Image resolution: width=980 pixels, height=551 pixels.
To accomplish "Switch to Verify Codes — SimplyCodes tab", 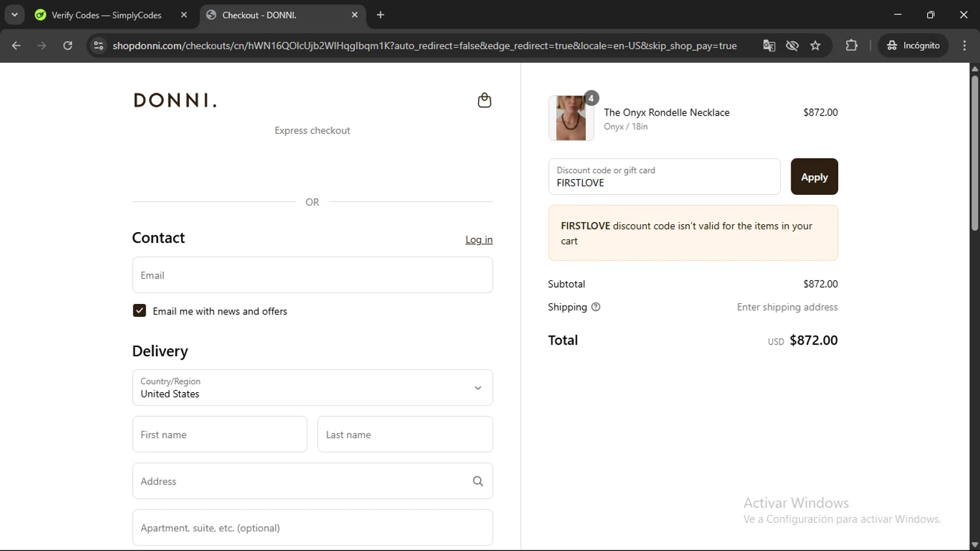I will 106,15.
